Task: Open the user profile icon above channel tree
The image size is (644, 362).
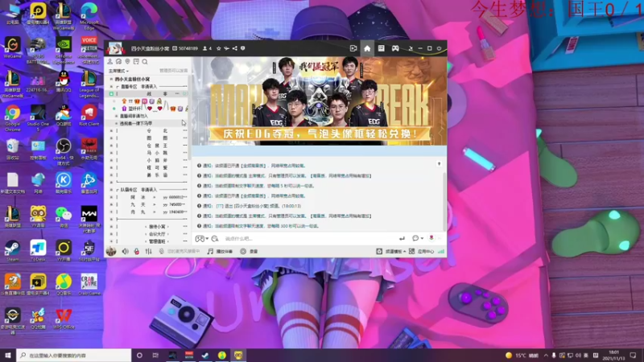Action: [x=110, y=62]
